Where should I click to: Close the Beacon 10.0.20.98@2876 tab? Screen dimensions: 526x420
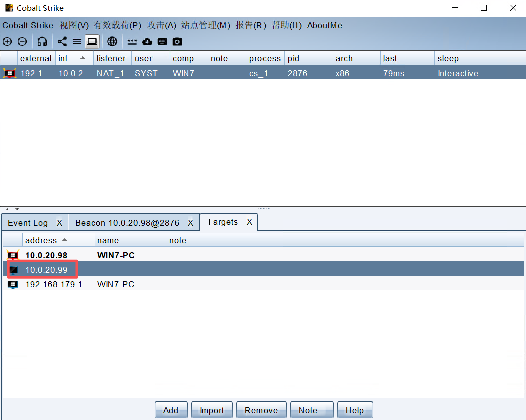[190, 223]
